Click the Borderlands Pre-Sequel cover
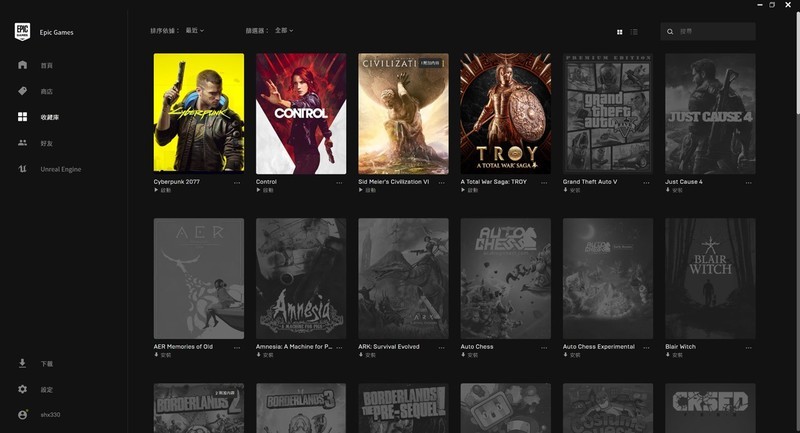Viewport: 800px width, 433px height. point(403,408)
